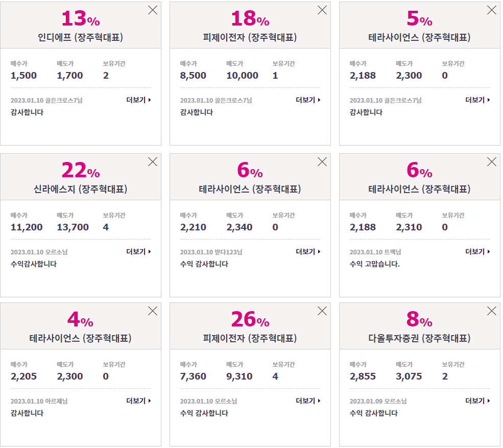Close the 22% 신라에스지 card
The height and width of the screenshot is (448, 503).
(153, 162)
